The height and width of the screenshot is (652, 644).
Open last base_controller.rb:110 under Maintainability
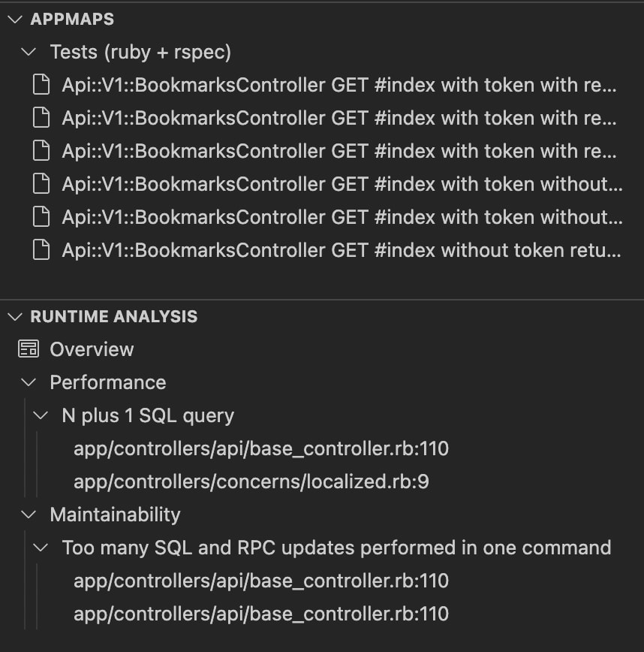pos(261,614)
